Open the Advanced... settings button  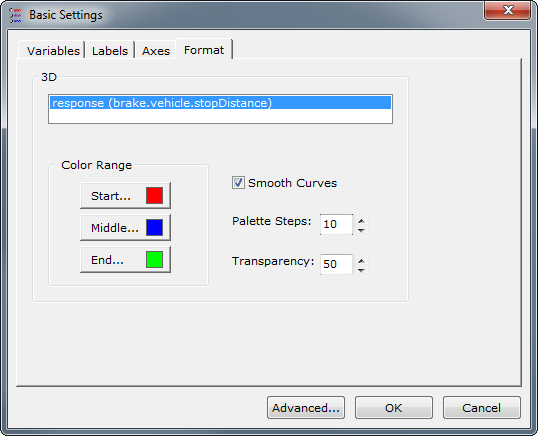click(306, 408)
